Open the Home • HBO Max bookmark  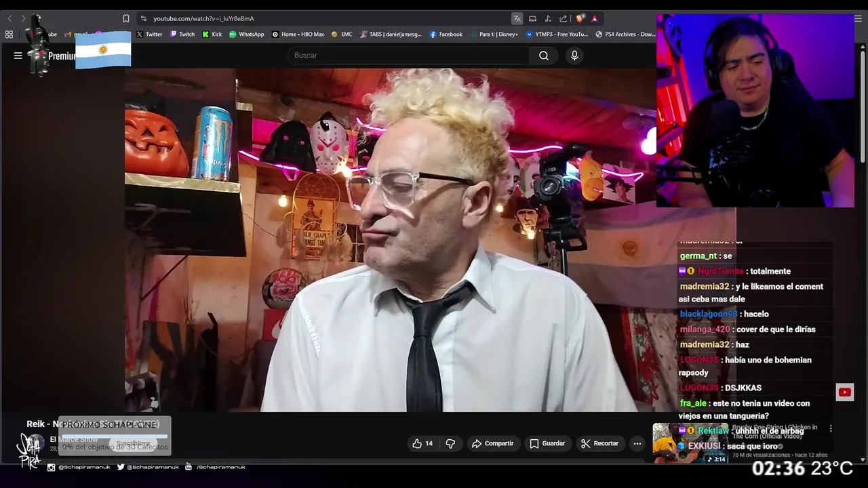[298, 35]
